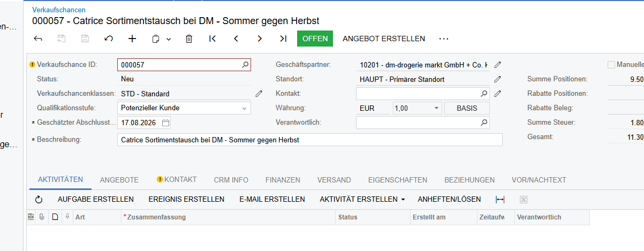Click ANHEFTEN/LÖSEN button
The image size is (644, 251).
pyautogui.click(x=449, y=199)
